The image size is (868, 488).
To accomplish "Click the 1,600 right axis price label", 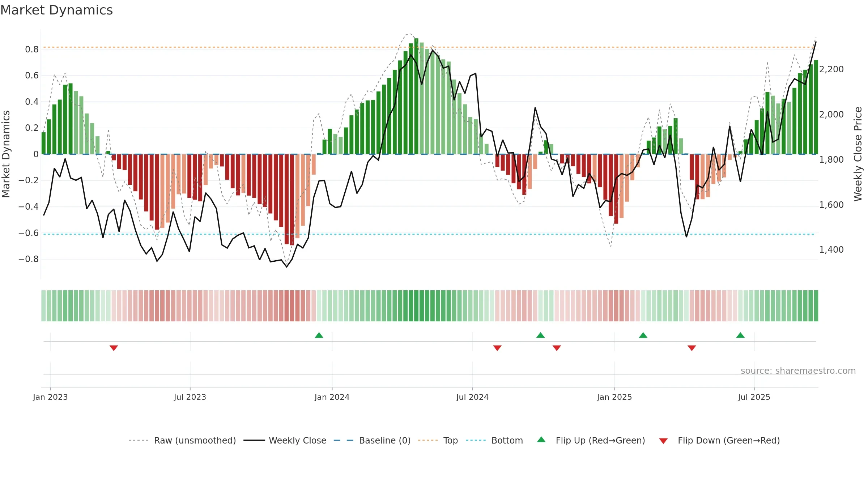I will pyautogui.click(x=831, y=205).
